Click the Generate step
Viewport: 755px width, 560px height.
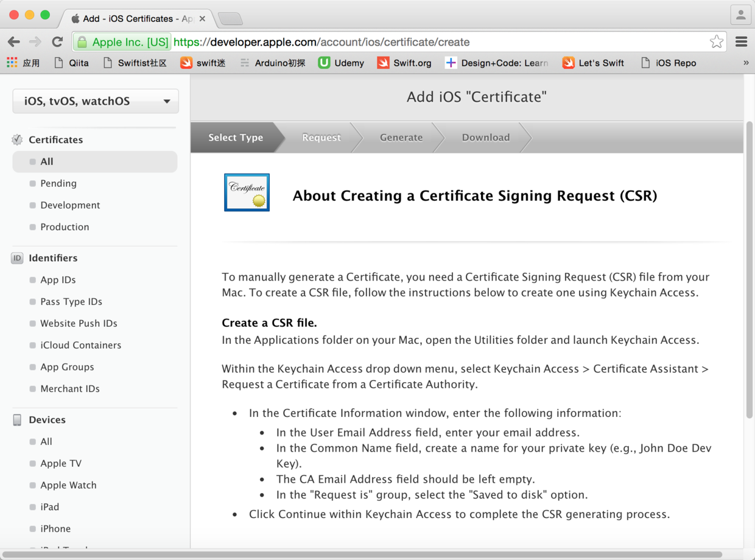[401, 138]
